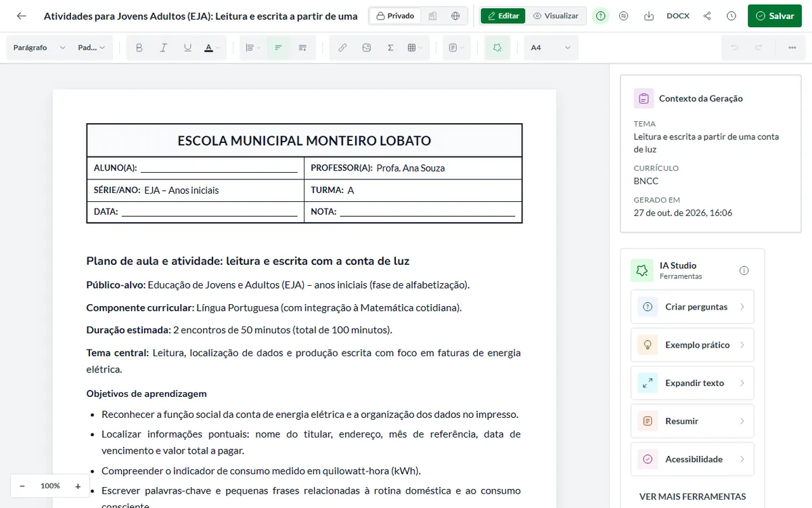Toggle the IA Studio toolbar icon
The image size is (812, 508).
pos(497,48)
